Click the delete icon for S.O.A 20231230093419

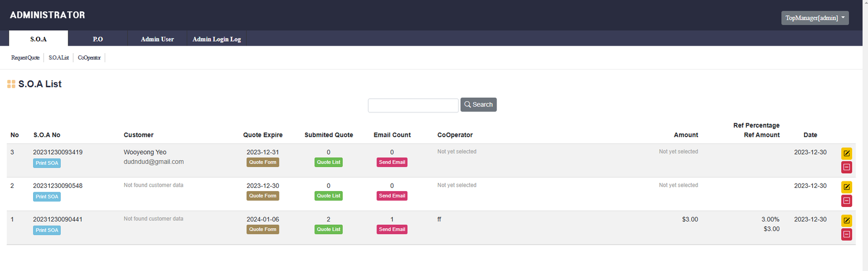click(x=846, y=167)
